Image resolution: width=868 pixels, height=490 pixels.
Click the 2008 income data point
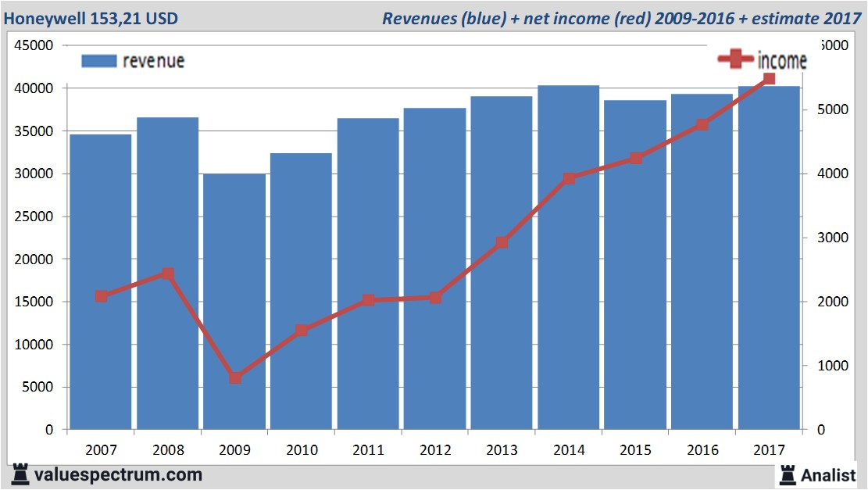168,274
